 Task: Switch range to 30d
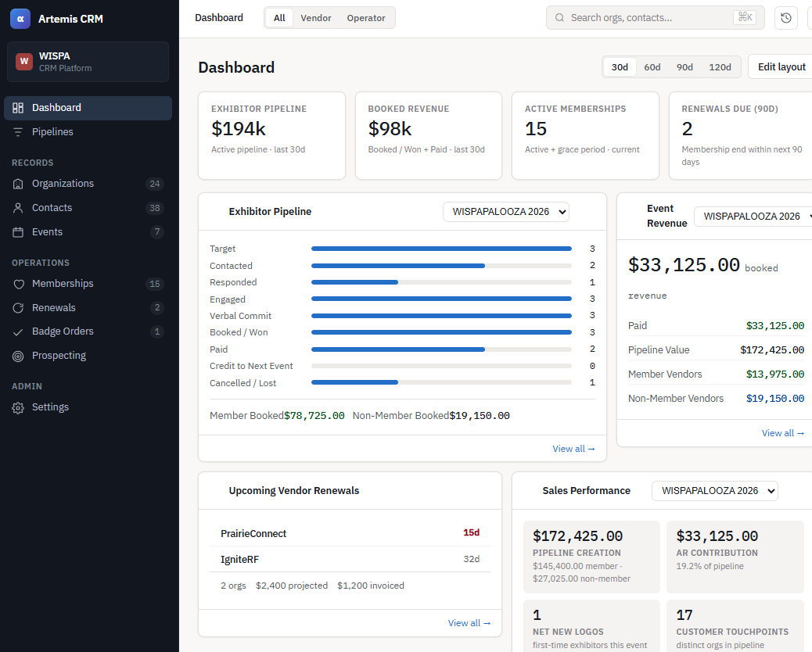coord(620,66)
